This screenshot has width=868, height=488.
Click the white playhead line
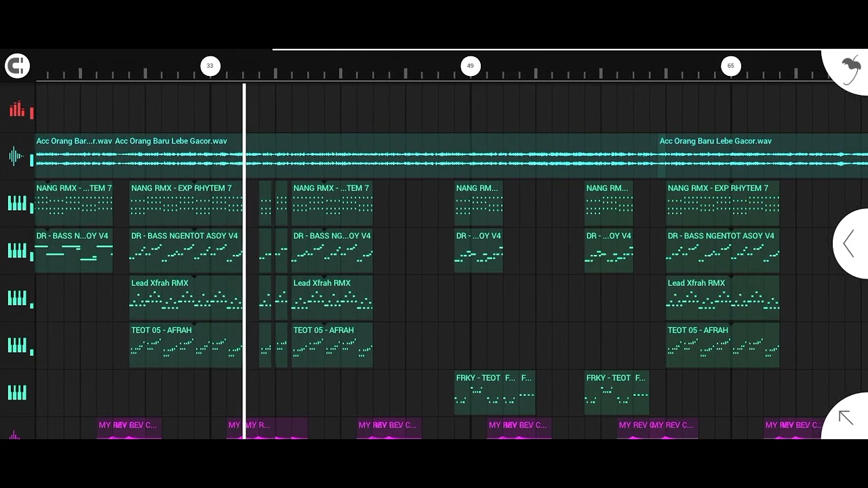pyautogui.click(x=244, y=261)
